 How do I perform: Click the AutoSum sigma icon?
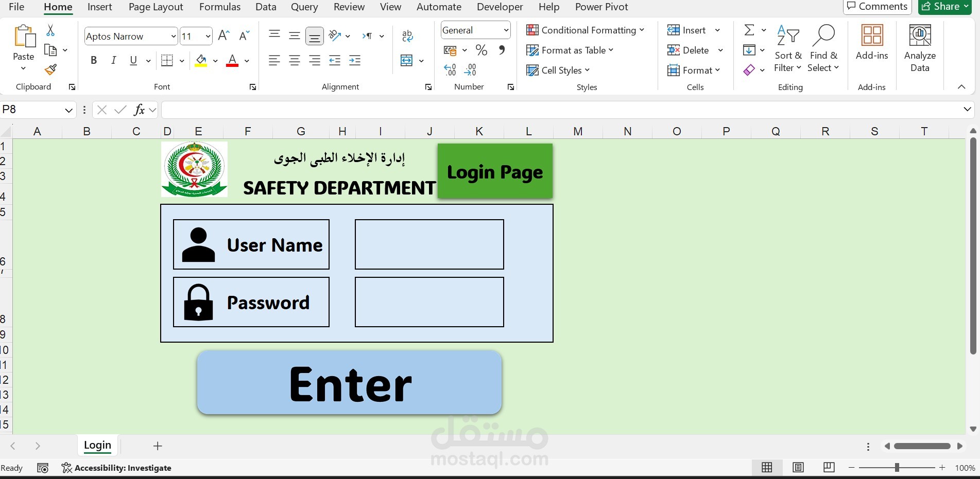click(x=749, y=30)
